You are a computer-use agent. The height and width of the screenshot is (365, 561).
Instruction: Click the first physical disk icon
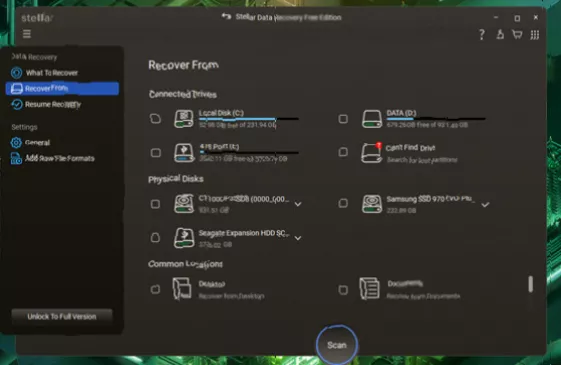184,204
